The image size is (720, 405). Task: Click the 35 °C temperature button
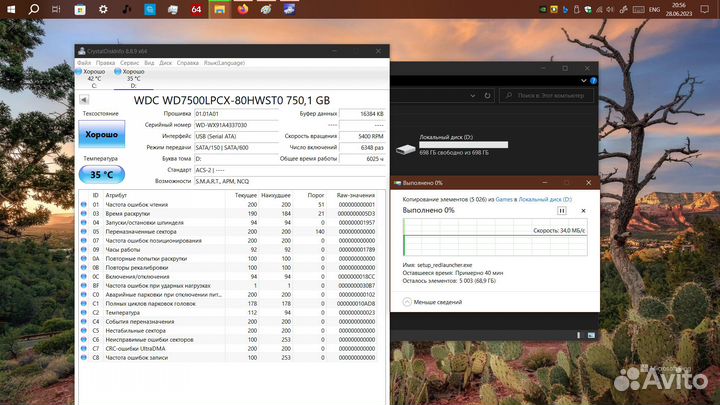(x=101, y=174)
